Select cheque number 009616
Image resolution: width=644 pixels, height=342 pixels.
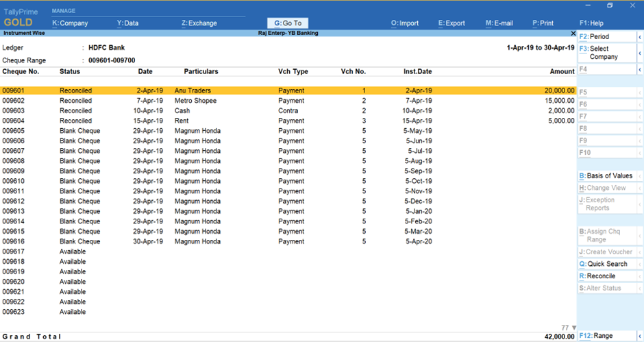13,241
